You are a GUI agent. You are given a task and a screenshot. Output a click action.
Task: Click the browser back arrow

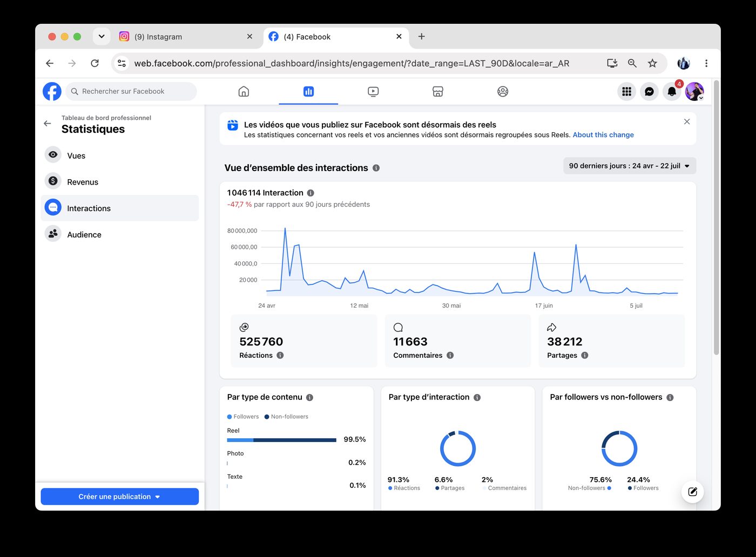pyautogui.click(x=50, y=63)
